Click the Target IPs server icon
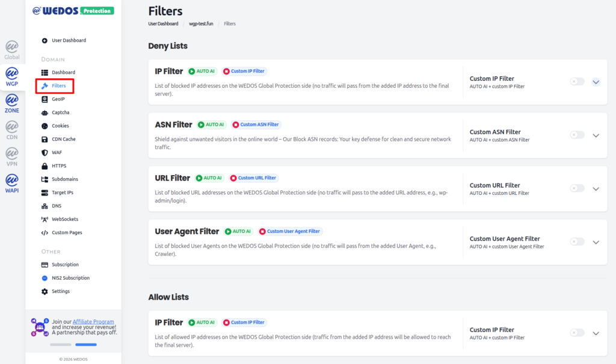 click(45, 193)
